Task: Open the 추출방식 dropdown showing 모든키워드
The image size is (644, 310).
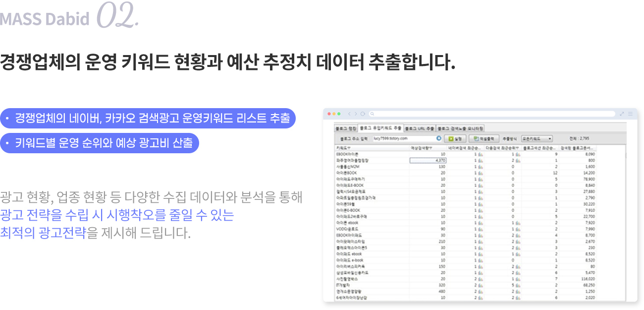Action: tap(537, 138)
